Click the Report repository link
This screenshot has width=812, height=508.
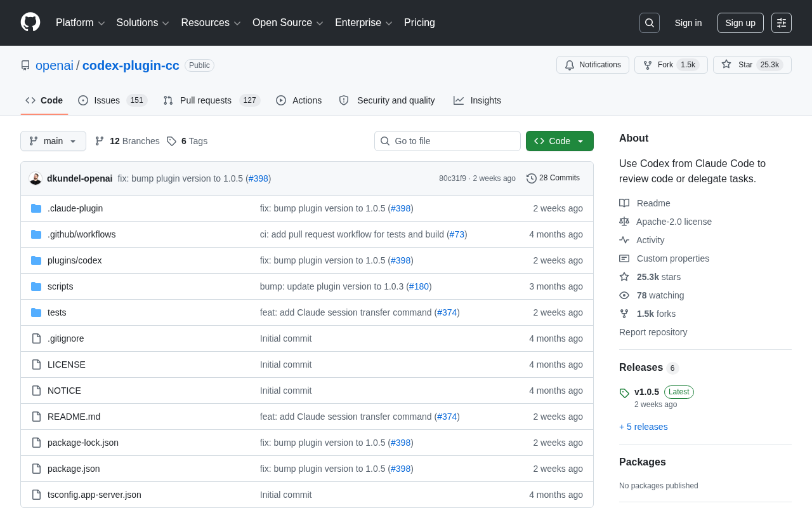point(653,332)
